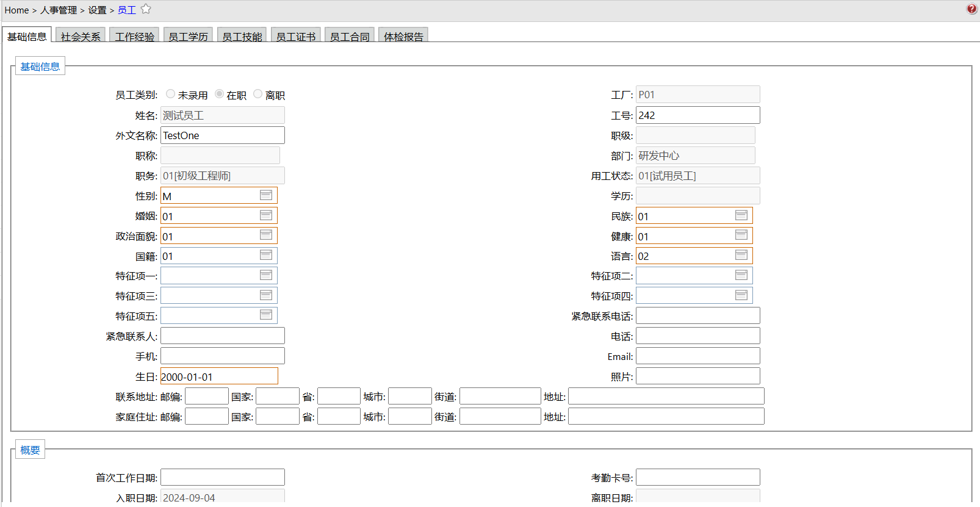Click the 电话 input field
980x507 pixels.
point(698,336)
